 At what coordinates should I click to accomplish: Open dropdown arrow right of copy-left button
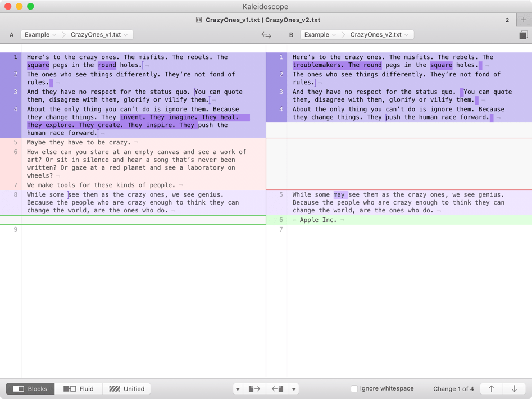tap(294, 389)
